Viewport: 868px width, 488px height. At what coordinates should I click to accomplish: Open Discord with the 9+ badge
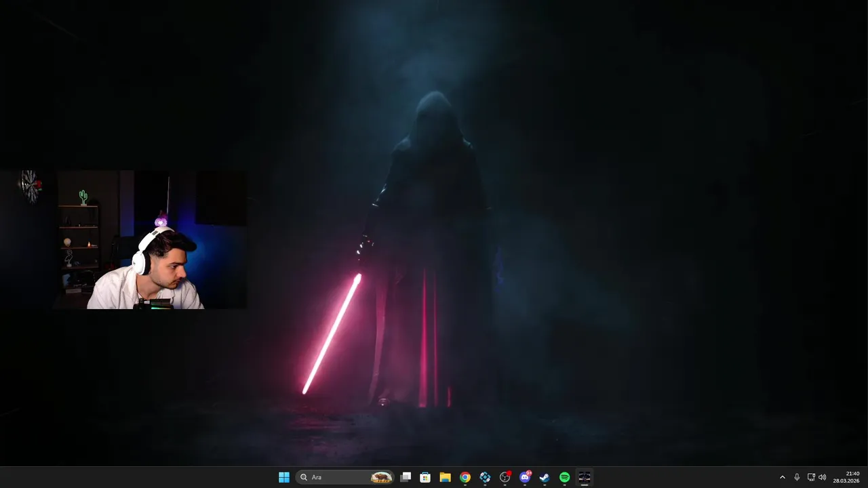[525, 477]
